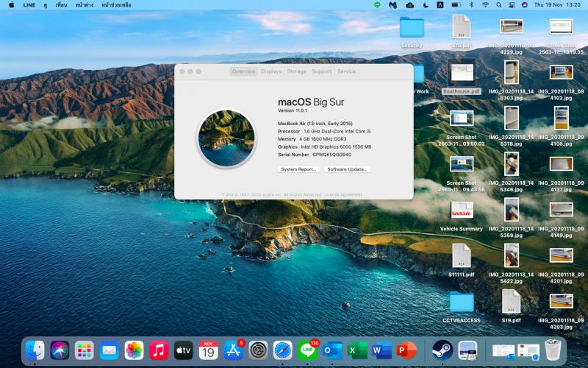Click the System Report button
Image resolution: width=588 pixels, height=368 pixels.
coord(298,169)
